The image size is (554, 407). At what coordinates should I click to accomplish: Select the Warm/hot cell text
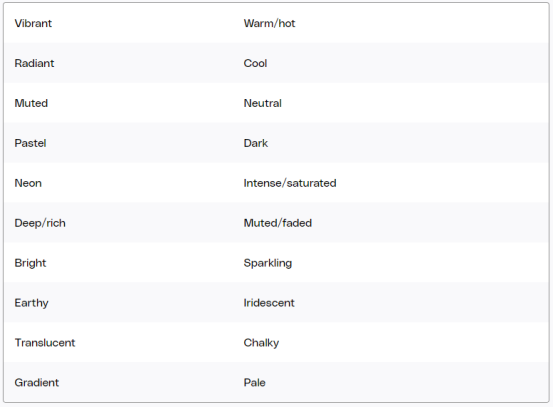[x=269, y=23]
